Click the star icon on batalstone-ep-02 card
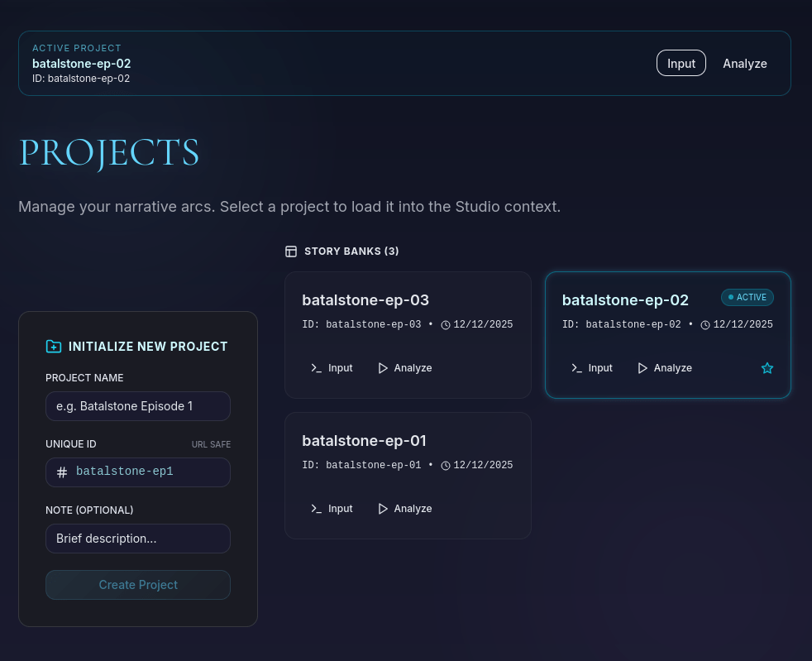Viewport: 812px width, 661px height. click(x=767, y=368)
